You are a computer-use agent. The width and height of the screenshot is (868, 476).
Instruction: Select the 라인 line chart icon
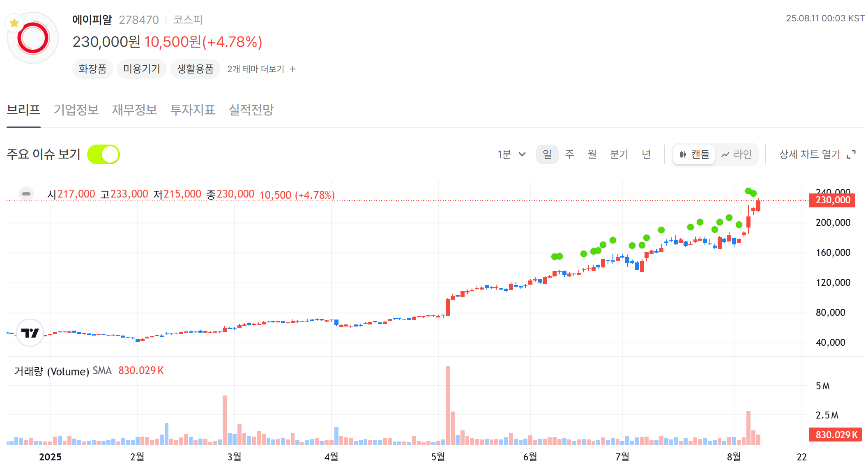pyautogui.click(x=725, y=154)
